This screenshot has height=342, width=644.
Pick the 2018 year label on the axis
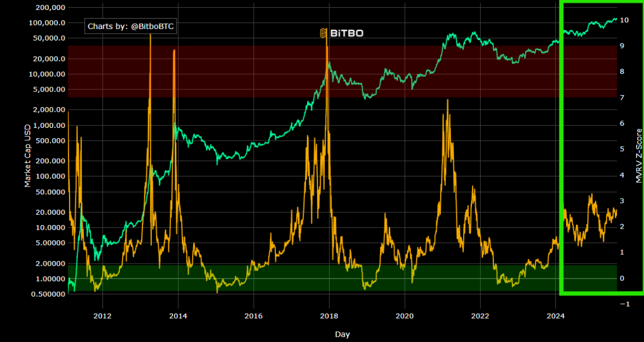[328, 315]
